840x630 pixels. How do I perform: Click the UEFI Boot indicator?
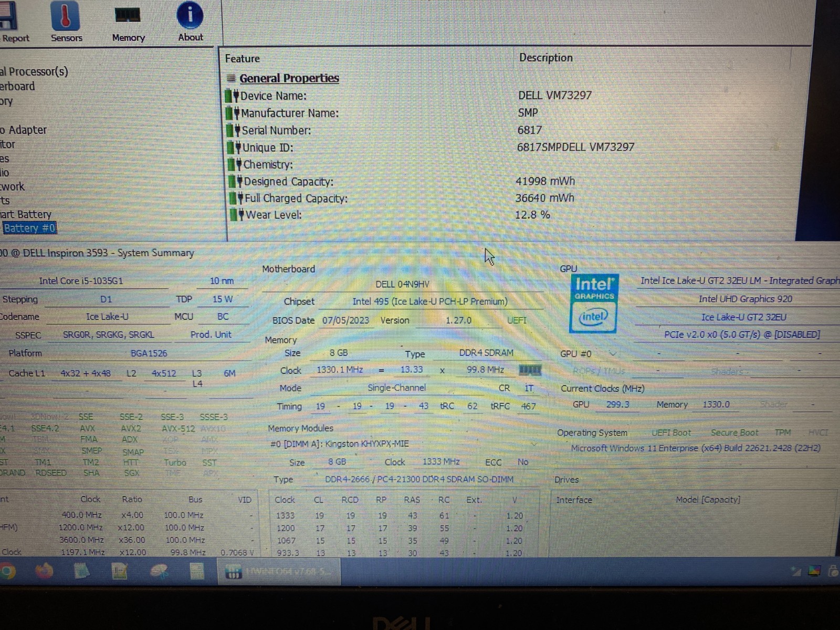tap(671, 433)
